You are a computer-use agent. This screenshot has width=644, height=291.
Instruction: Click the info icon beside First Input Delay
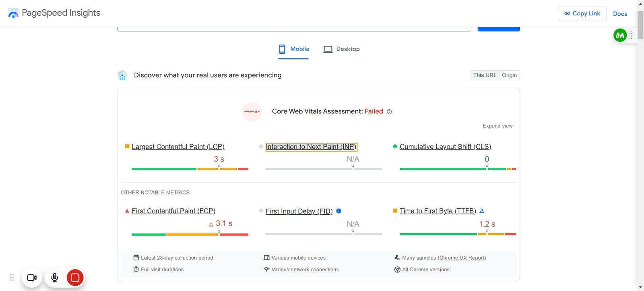pyautogui.click(x=339, y=211)
